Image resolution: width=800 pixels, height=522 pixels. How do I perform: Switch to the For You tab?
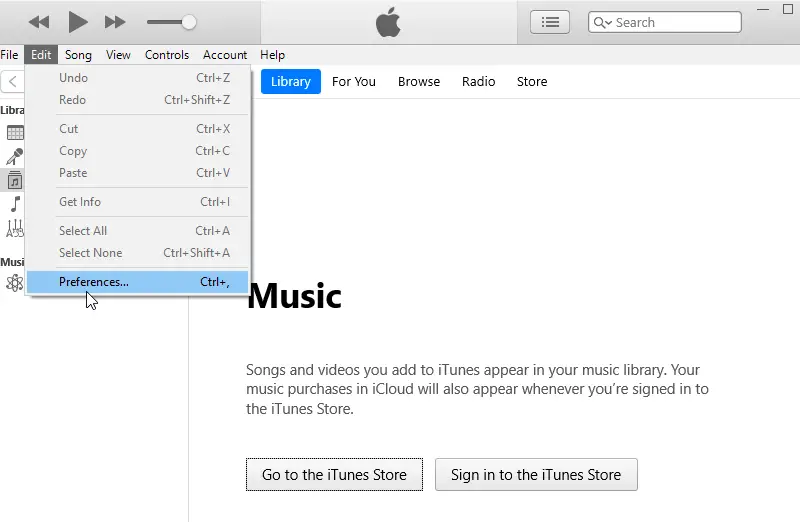(354, 82)
